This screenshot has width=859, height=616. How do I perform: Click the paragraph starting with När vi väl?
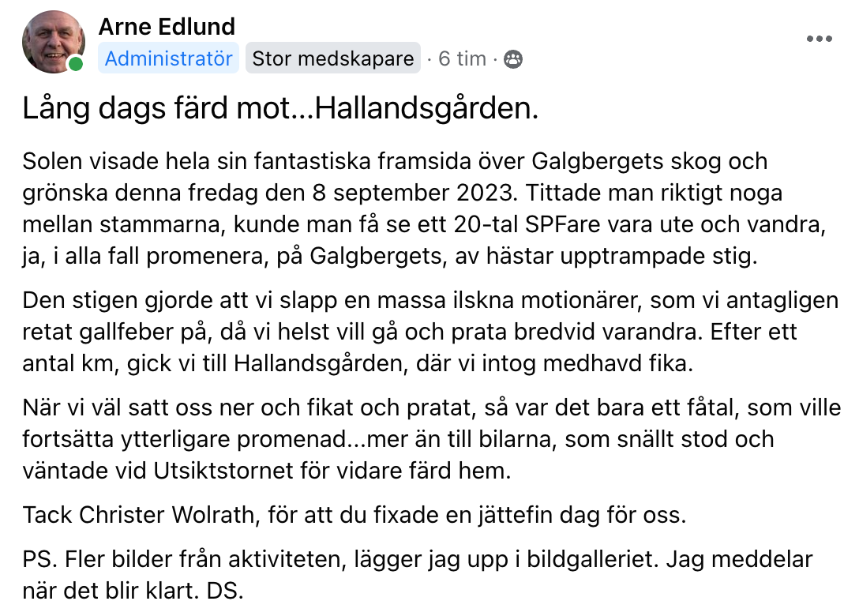431,439
